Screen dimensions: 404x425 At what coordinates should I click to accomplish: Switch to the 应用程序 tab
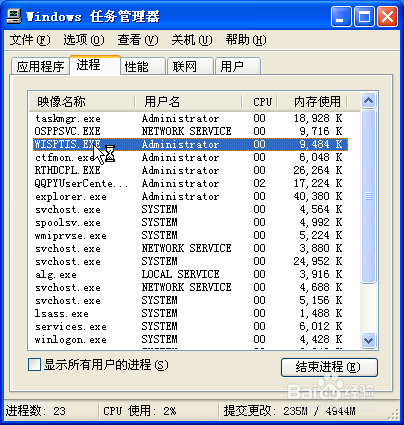(x=40, y=66)
